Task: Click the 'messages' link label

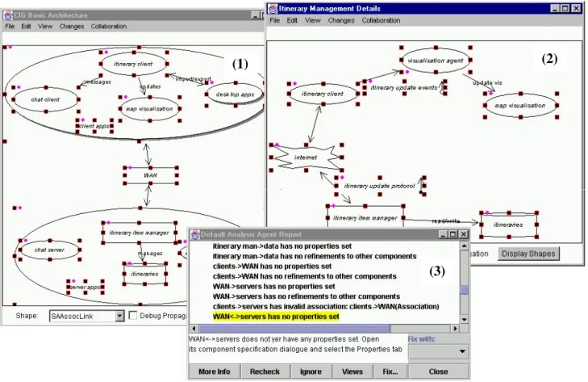Action: point(98,82)
